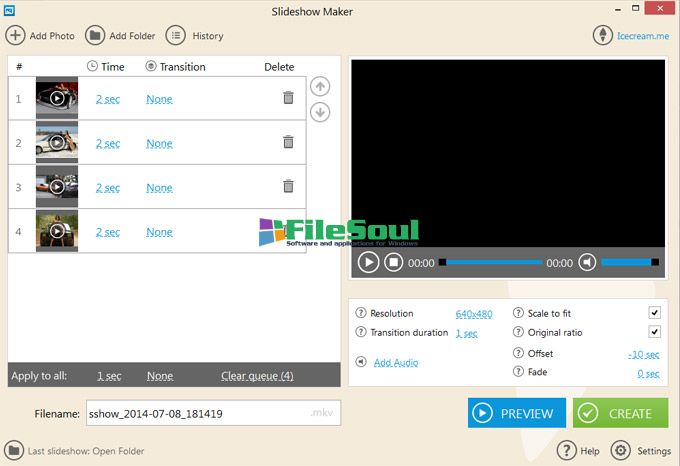
Task: Toggle the Scale to fit checkbox
Action: 654,313
